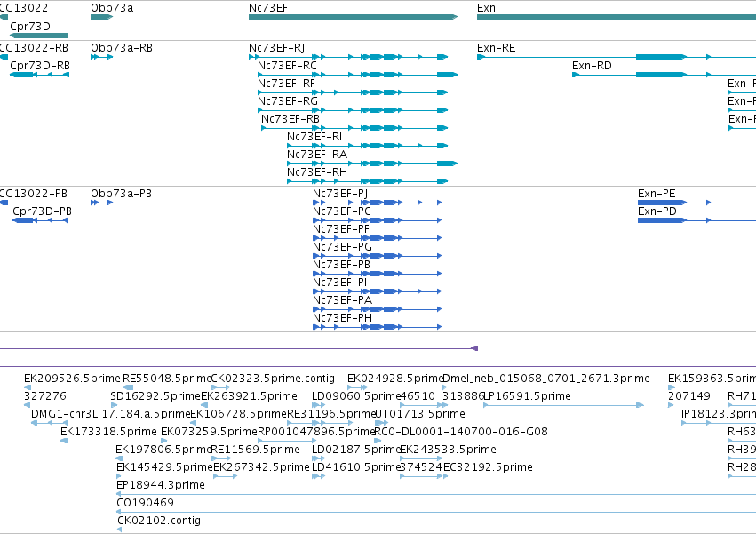This screenshot has height=534, width=756.
Task: Select the Obp73a-RB transcript label
Action: pos(122,48)
